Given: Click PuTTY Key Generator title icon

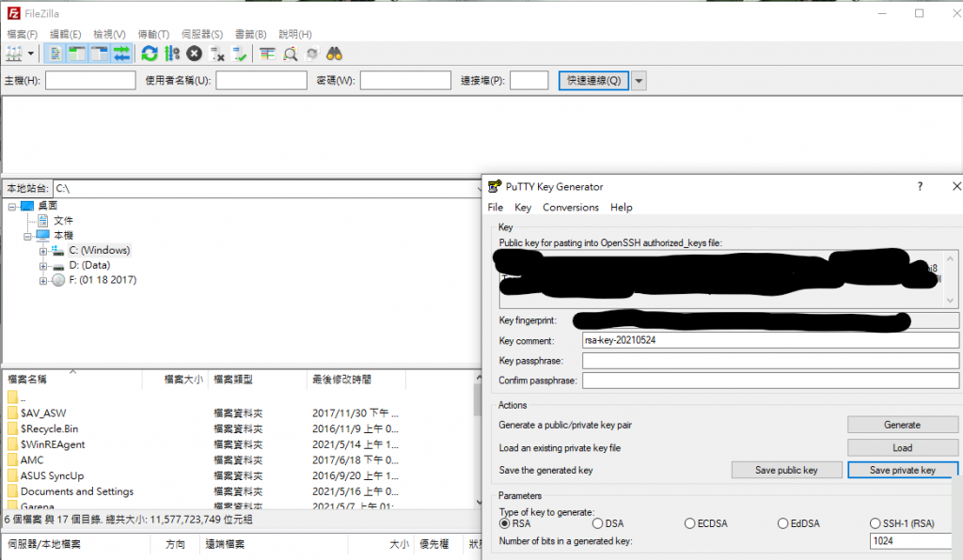Looking at the screenshot, I should (495, 186).
